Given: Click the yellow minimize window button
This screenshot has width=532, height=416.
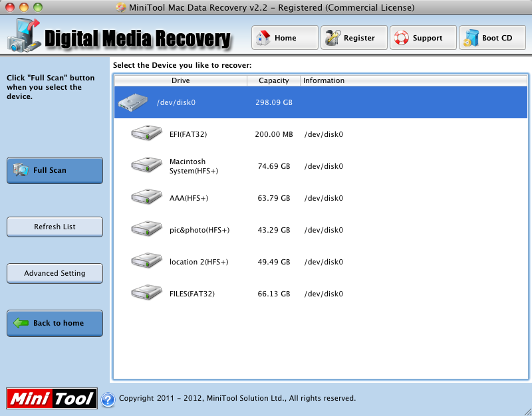Looking at the screenshot, I should 24,7.
